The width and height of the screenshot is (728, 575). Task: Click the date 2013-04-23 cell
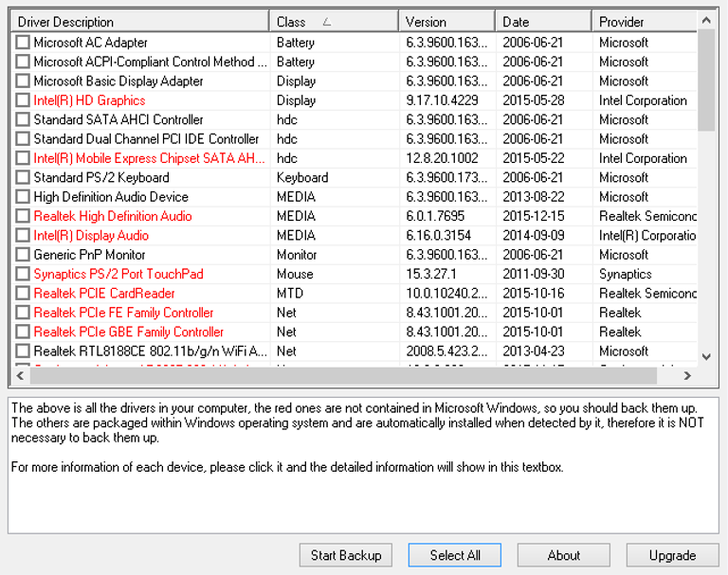point(534,351)
